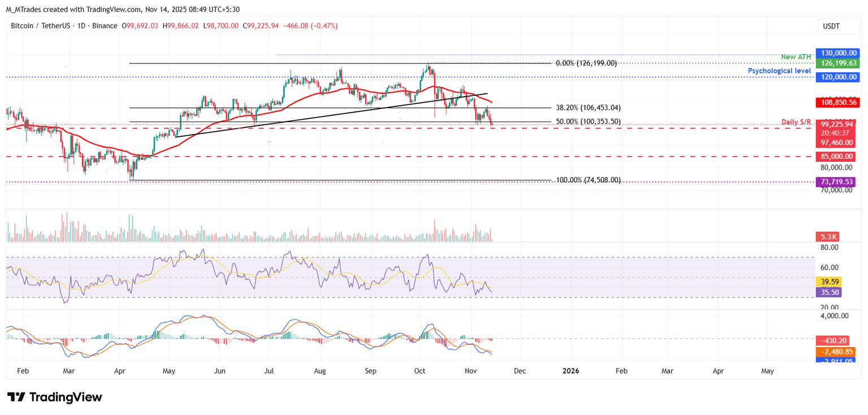Select Nov on the time axis

point(471,371)
